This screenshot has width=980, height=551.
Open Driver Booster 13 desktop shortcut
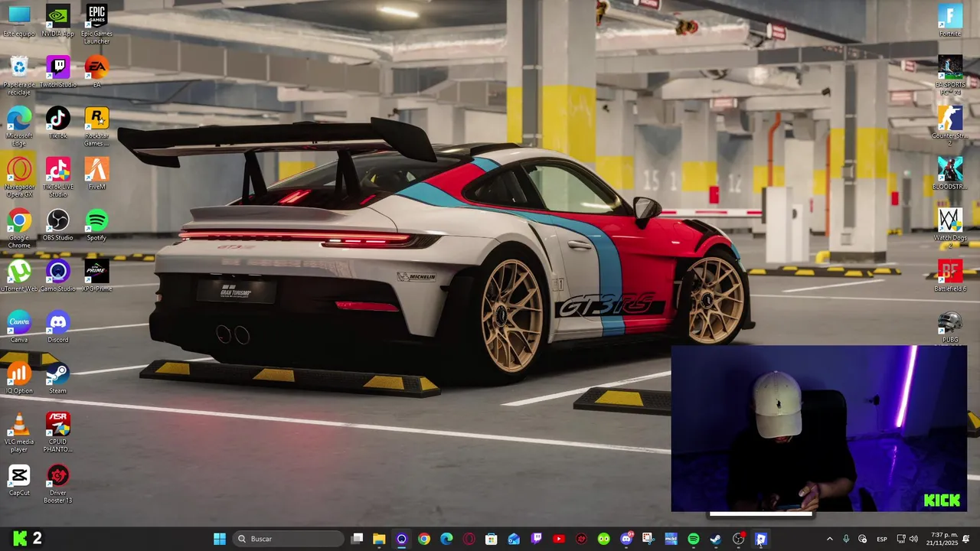(x=58, y=484)
